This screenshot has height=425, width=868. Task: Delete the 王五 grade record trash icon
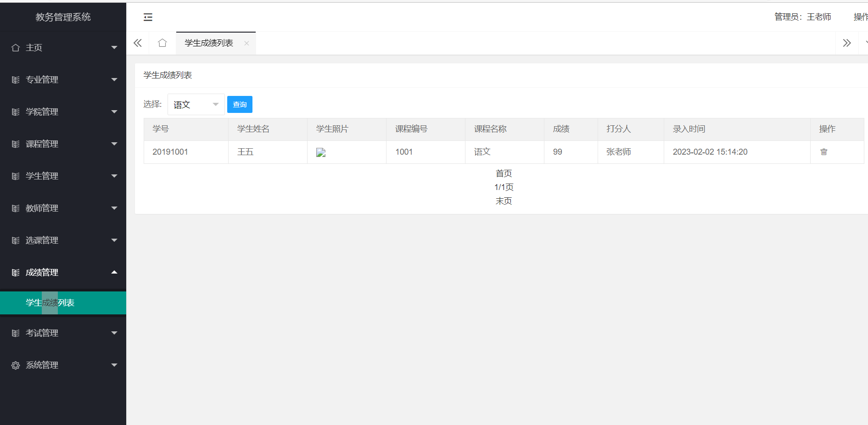[x=823, y=152]
